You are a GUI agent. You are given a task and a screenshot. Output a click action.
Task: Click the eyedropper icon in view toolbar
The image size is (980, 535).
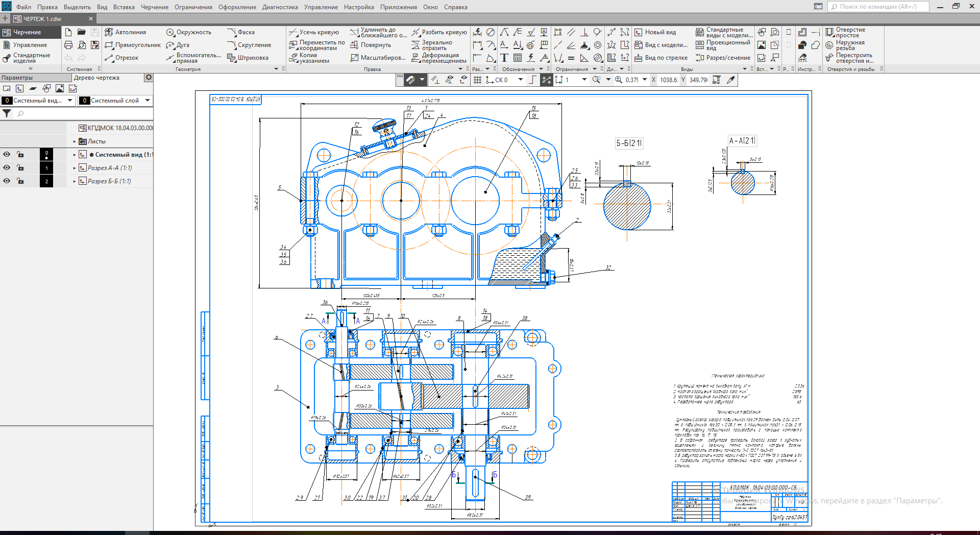[731, 80]
